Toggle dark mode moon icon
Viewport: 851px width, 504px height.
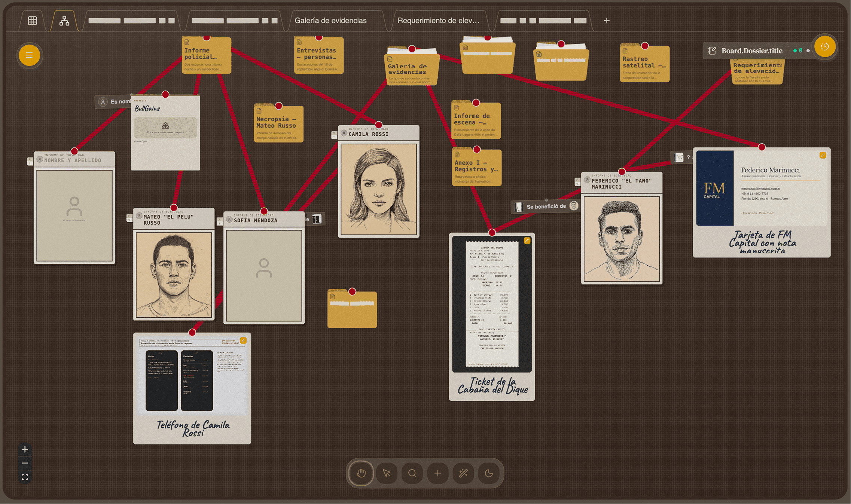tap(489, 473)
